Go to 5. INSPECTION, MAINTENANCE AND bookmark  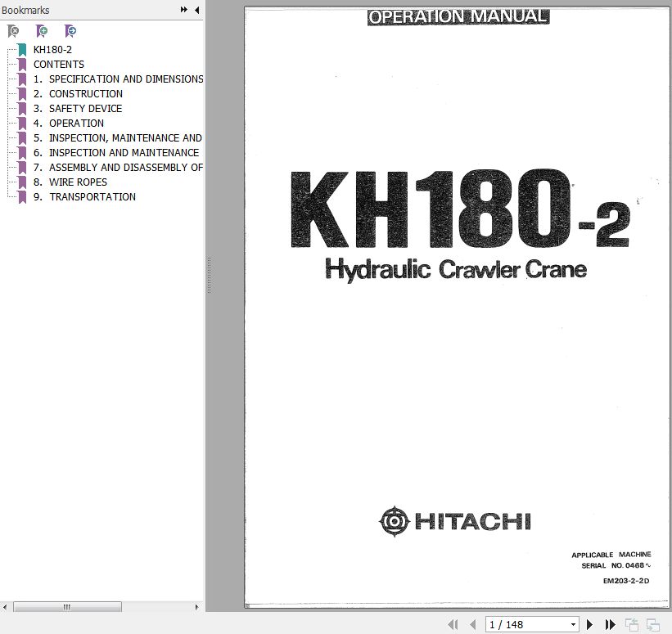[117, 138]
